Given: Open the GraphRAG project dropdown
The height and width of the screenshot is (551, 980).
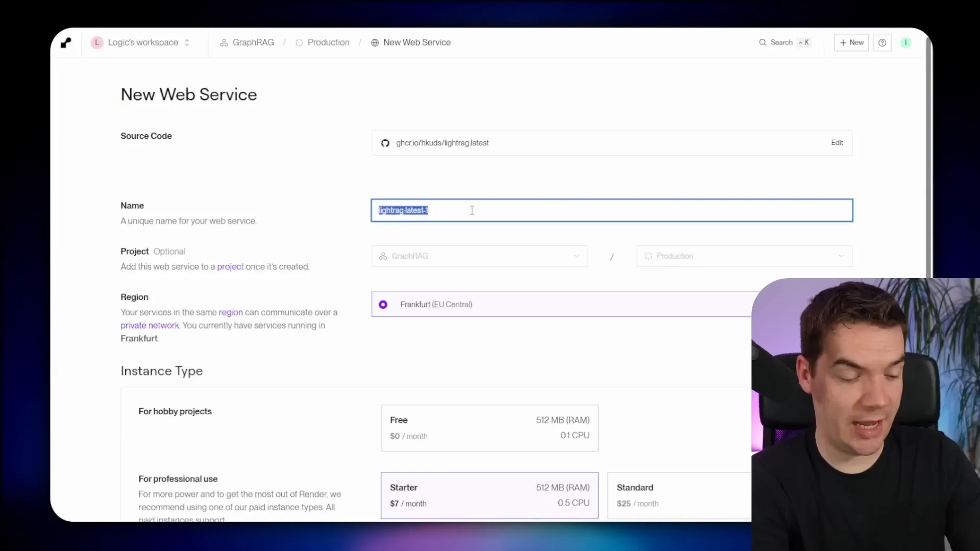Looking at the screenshot, I should tap(479, 256).
